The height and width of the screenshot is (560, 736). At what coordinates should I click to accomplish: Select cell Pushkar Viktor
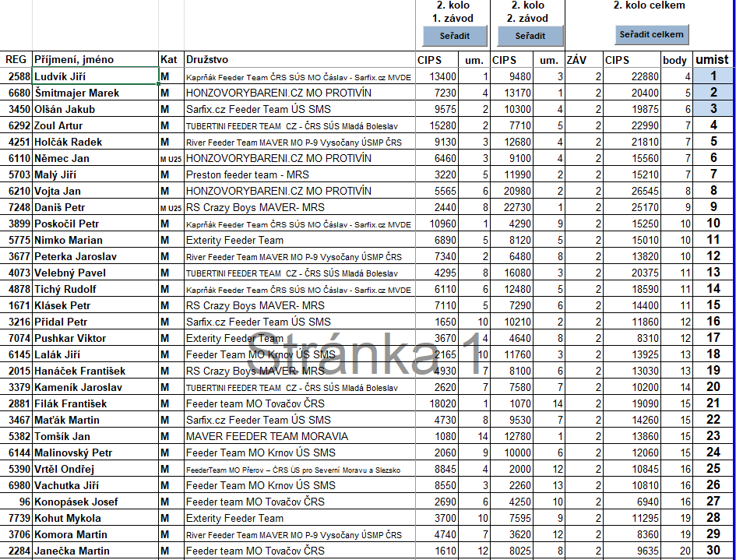(96, 338)
